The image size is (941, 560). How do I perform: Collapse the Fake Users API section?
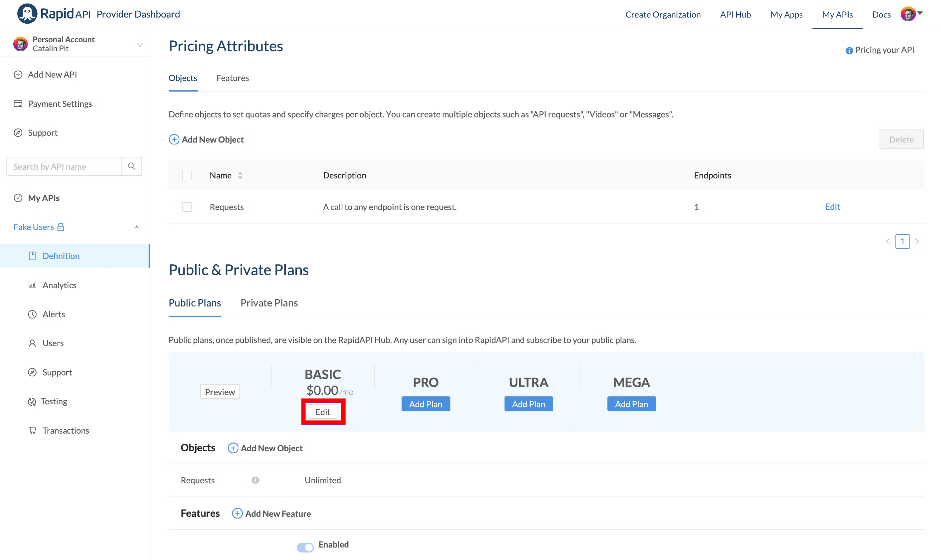(136, 227)
